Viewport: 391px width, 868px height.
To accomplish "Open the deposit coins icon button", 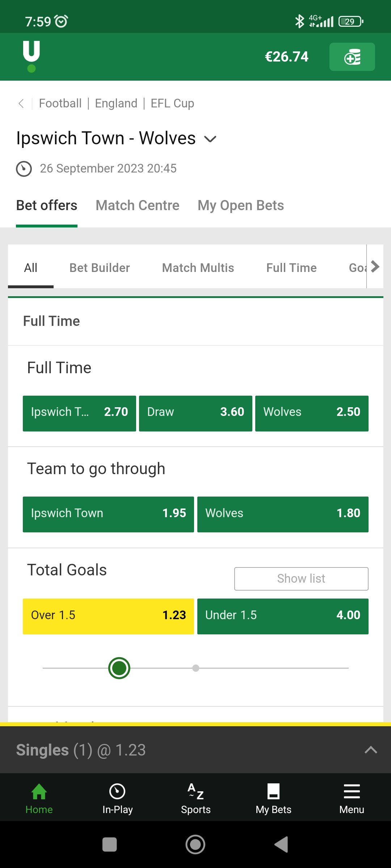I will 352,57.
